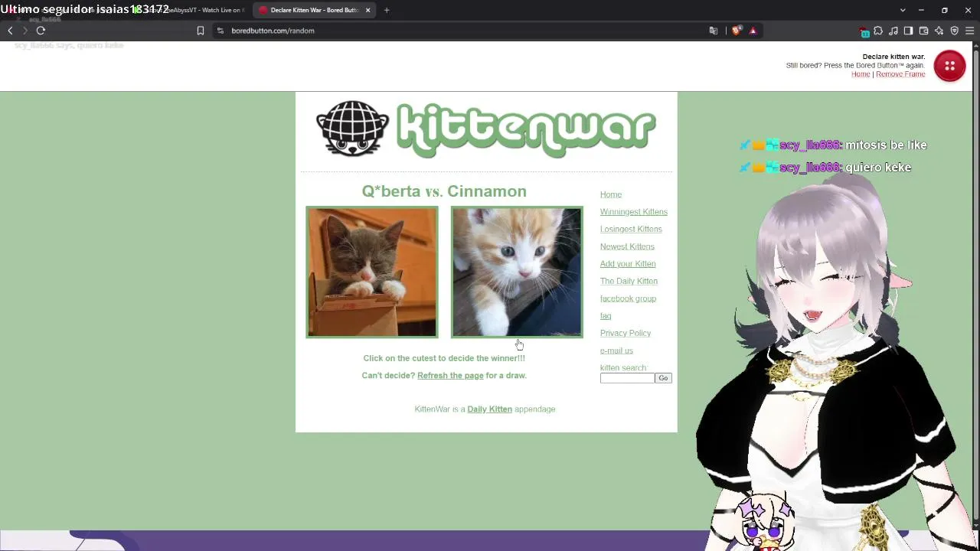The height and width of the screenshot is (551, 980).
Task: Open Home in the Kittenwar side menu
Action: pyautogui.click(x=611, y=194)
